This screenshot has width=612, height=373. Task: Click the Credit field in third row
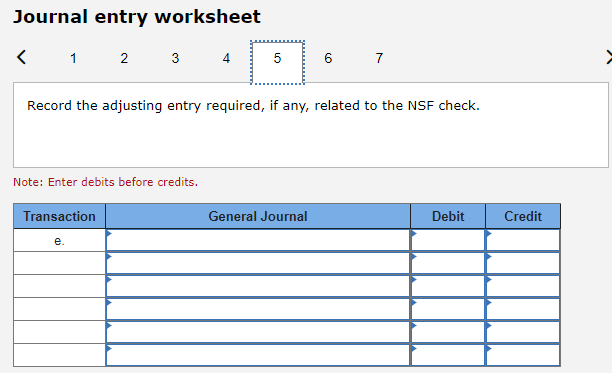523,286
